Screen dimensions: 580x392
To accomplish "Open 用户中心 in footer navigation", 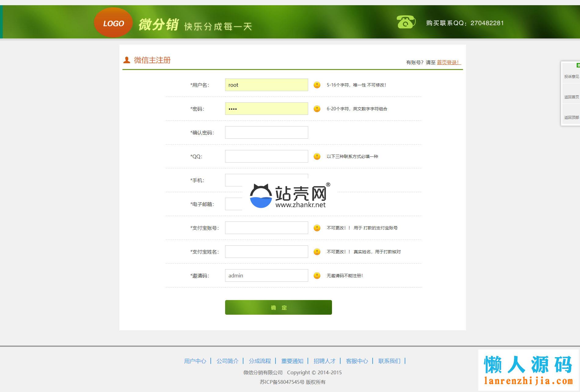I will [x=195, y=361].
